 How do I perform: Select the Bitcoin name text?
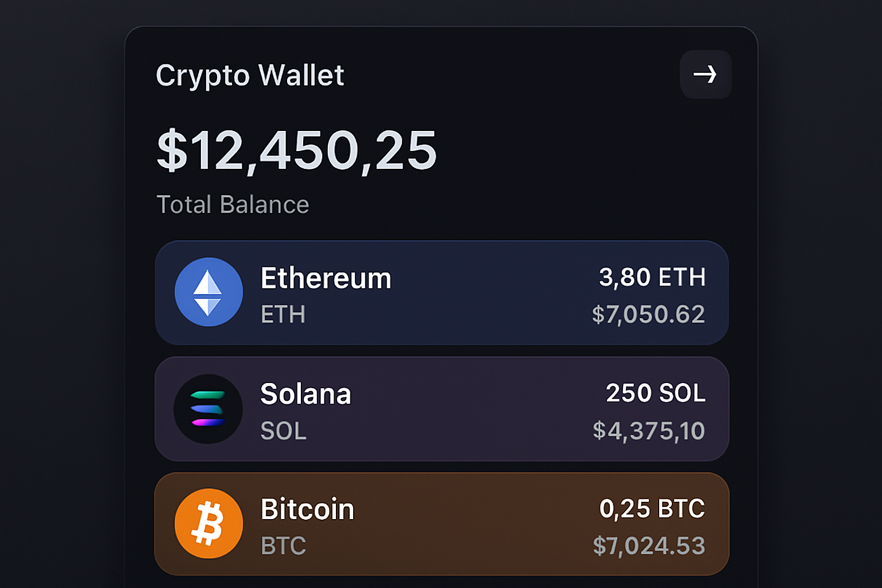point(307,509)
